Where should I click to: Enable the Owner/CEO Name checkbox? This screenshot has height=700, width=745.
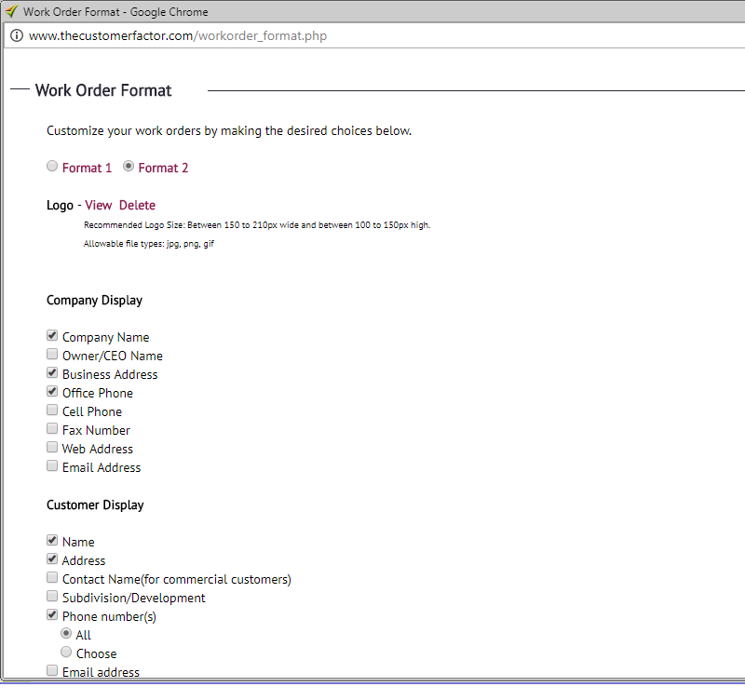coord(52,355)
